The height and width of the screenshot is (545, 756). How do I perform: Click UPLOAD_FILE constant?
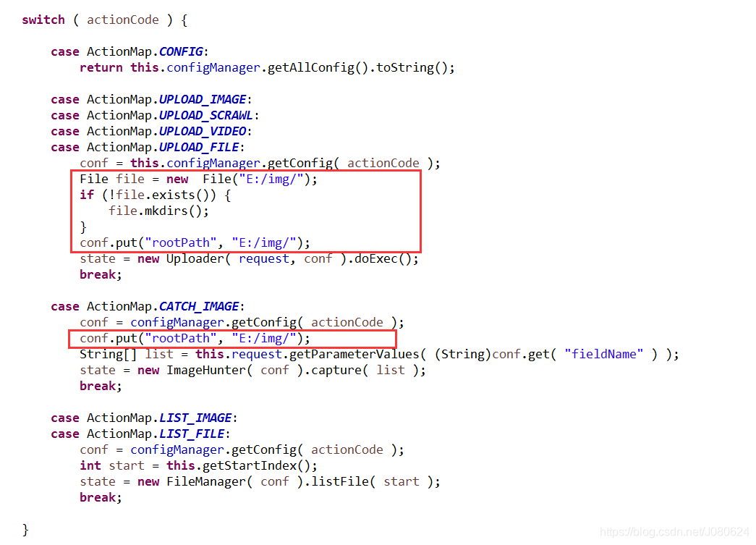tap(199, 147)
